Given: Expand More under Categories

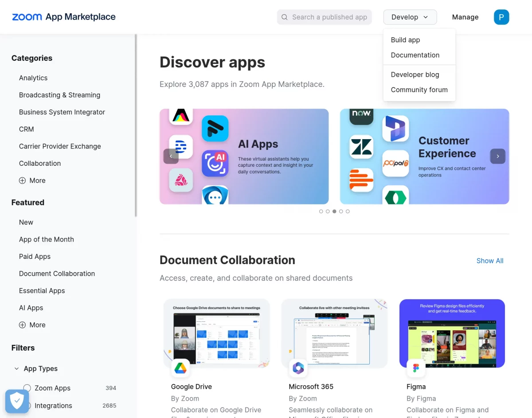Looking at the screenshot, I should point(32,180).
